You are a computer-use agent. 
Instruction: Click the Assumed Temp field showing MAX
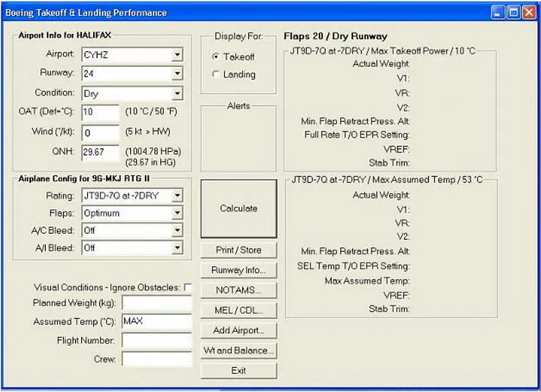(156, 321)
